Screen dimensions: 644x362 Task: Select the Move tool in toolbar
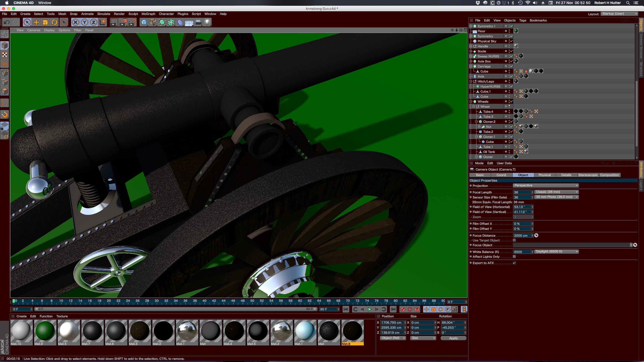tap(36, 22)
